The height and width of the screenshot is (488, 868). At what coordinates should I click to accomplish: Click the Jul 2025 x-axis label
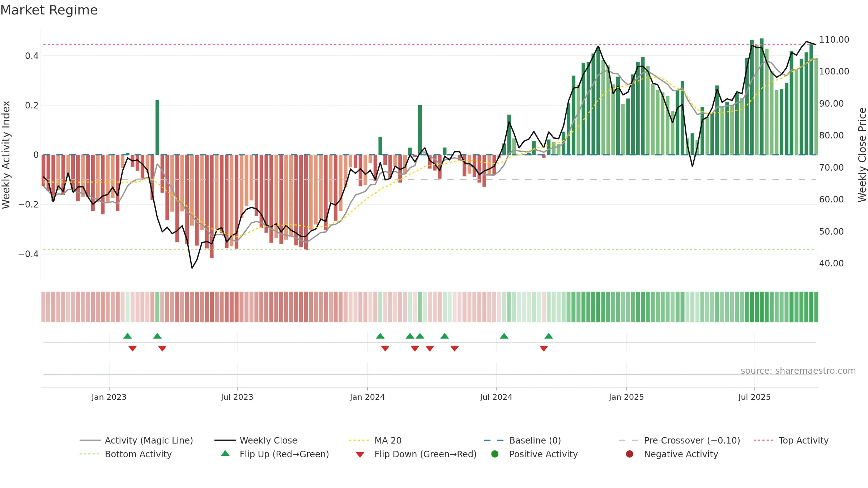[x=754, y=397]
